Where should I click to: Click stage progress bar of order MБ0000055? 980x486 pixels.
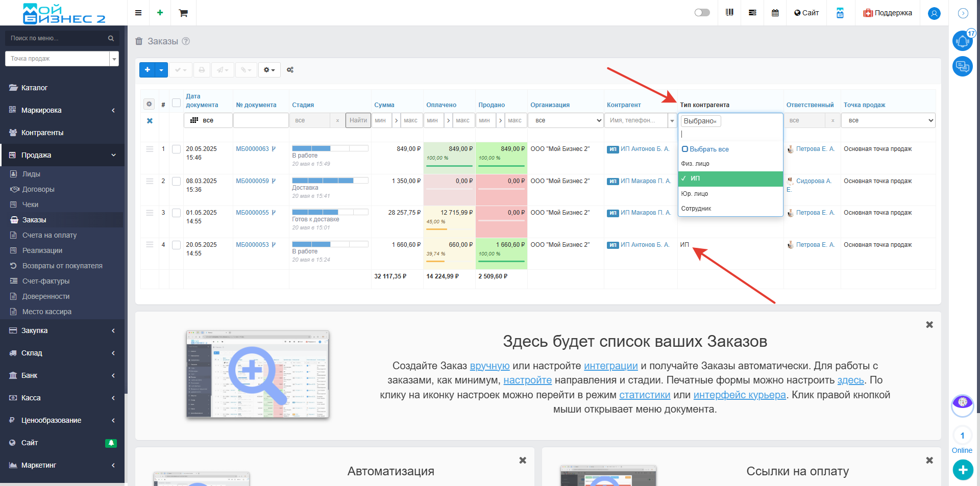point(330,212)
